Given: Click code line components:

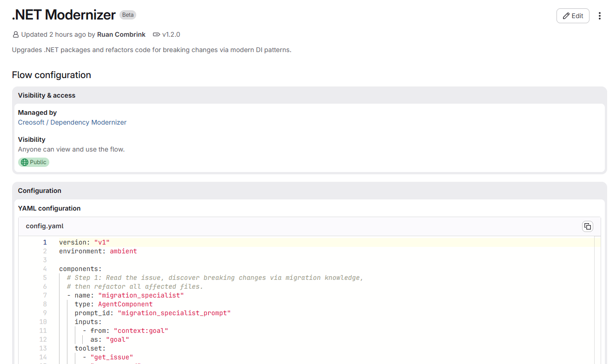Looking at the screenshot, I should click(x=80, y=269).
